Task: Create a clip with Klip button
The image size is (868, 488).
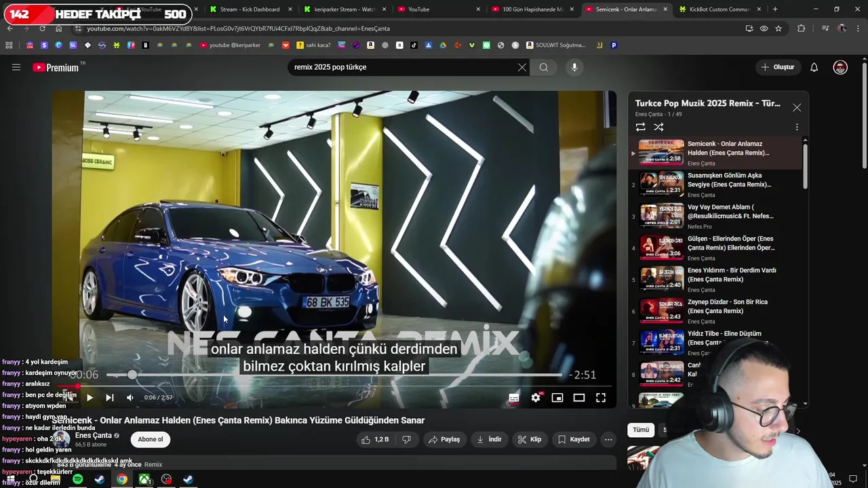Action: [530, 439]
